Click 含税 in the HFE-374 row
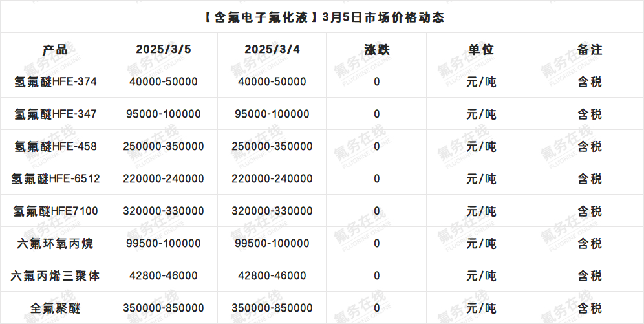 pos(590,81)
